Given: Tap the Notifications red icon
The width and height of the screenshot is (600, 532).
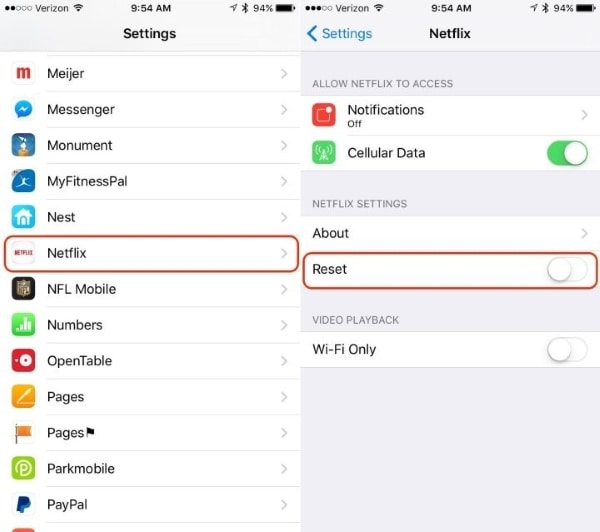Looking at the screenshot, I should pos(324,114).
